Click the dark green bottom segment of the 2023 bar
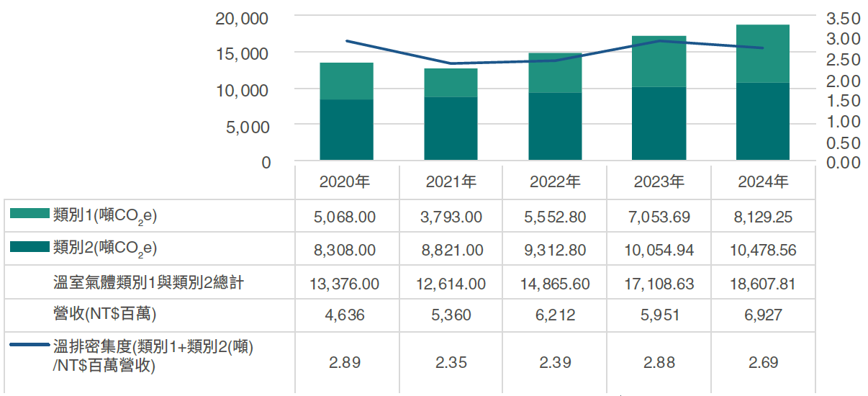Viewport: 868px width, 396px height. click(x=659, y=124)
